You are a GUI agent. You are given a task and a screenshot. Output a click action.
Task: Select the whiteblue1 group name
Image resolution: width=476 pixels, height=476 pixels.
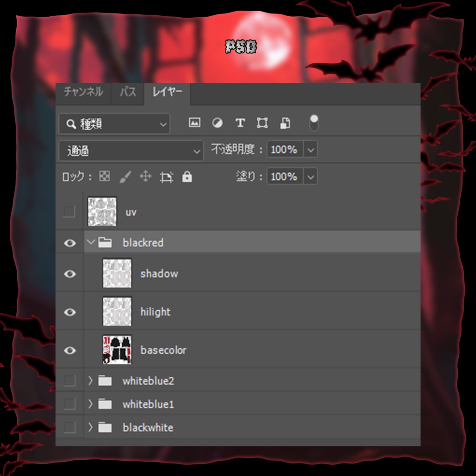[x=148, y=404]
